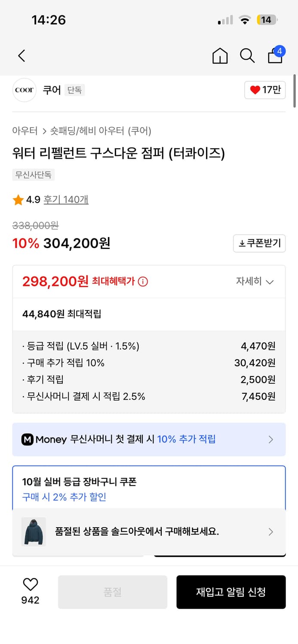Open the 후기 140개 reviews link
Screen dimensions: 298x644
click(66, 200)
